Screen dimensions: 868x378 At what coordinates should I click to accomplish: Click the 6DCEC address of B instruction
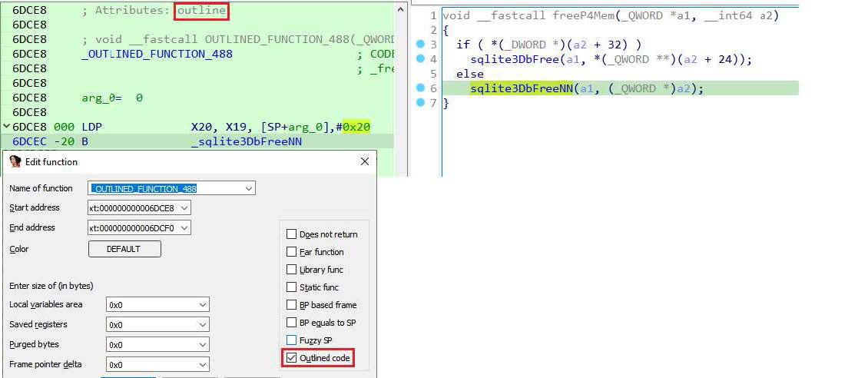(30, 141)
